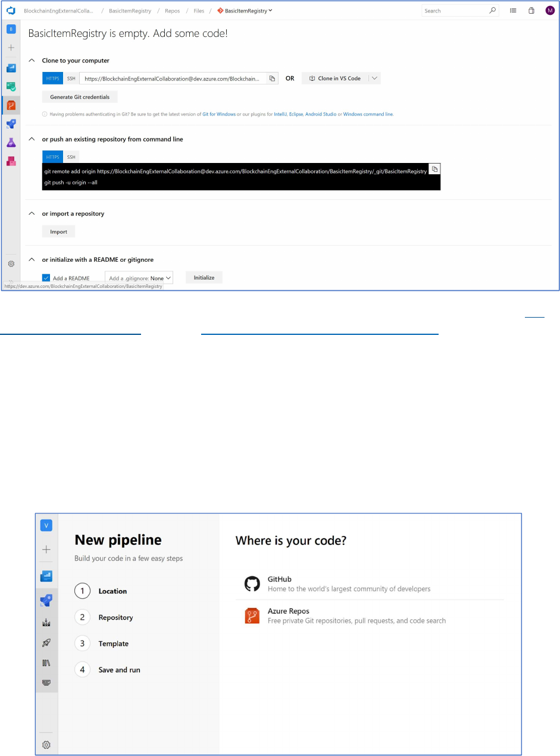This screenshot has width=560, height=756.
Task: Select HTTPS tab in push existing repository
Action: pos(52,157)
